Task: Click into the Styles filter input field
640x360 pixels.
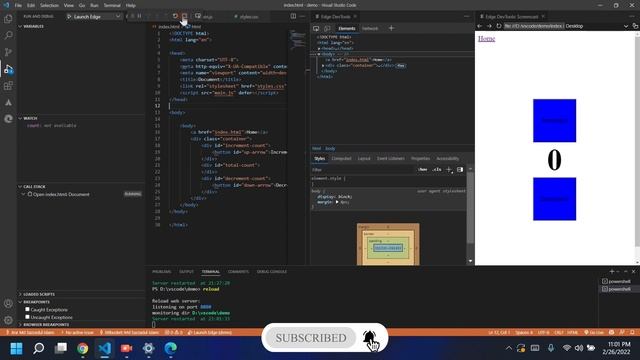Action: tap(363, 170)
